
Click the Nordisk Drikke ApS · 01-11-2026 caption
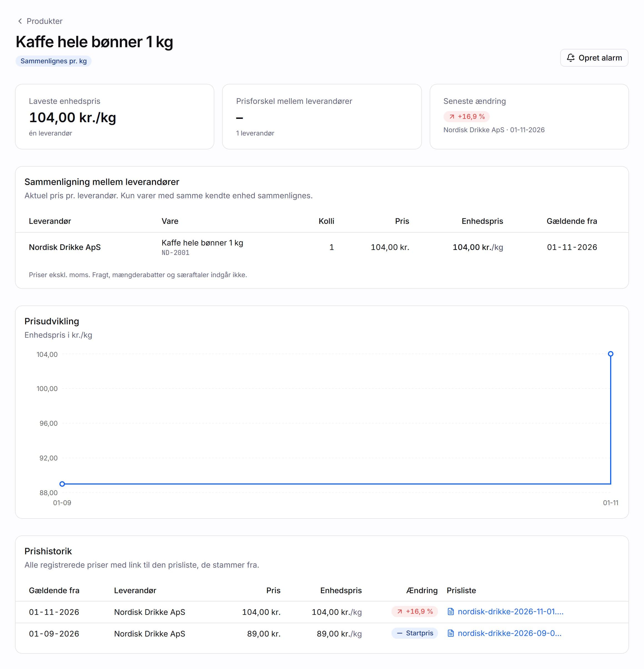pos(494,130)
